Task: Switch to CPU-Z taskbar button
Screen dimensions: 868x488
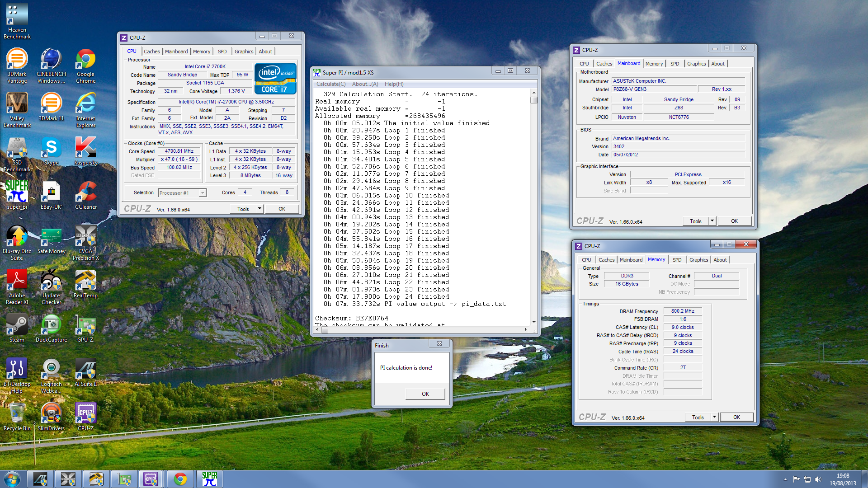Action: [x=151, y=479]
